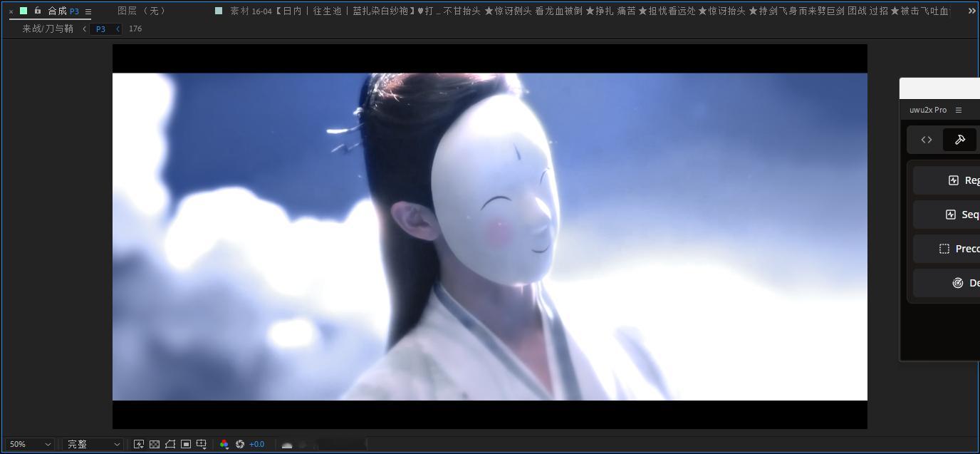The width and height of the screenshot is (980, 454).
Task: Click the composition preview image
Action: click(x=490, y=237)
